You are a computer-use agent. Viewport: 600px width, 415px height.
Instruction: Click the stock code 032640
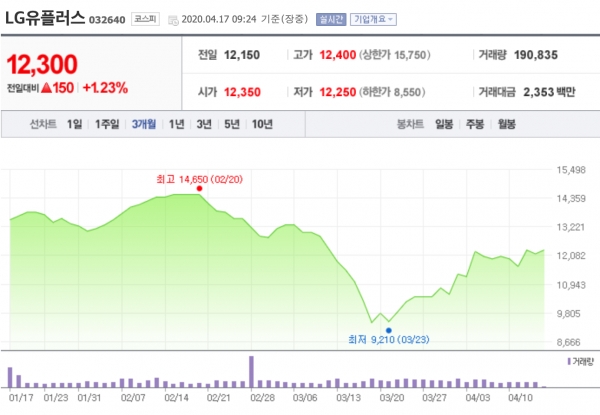[107, 20]
